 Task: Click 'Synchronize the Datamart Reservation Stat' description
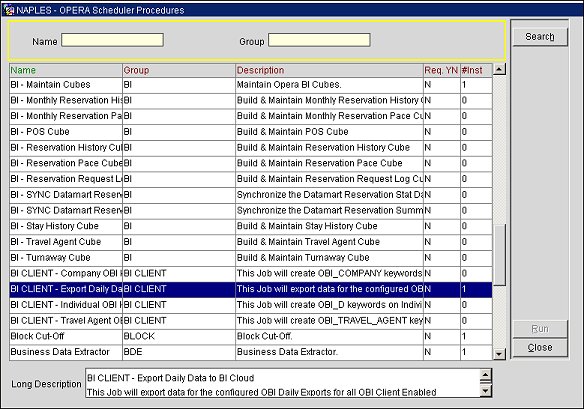tap(330, 195)
